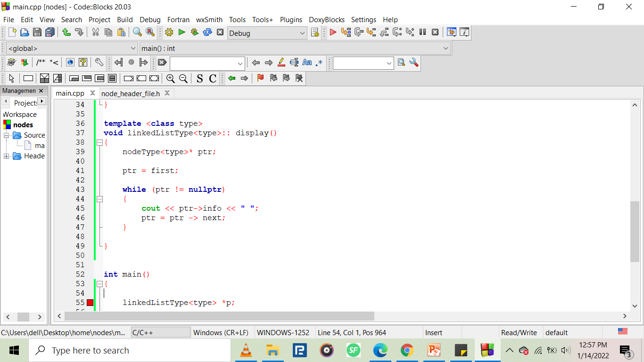Open the Find dialog magnifier
The height and width of the screenshot is (362, 644).
137,33
